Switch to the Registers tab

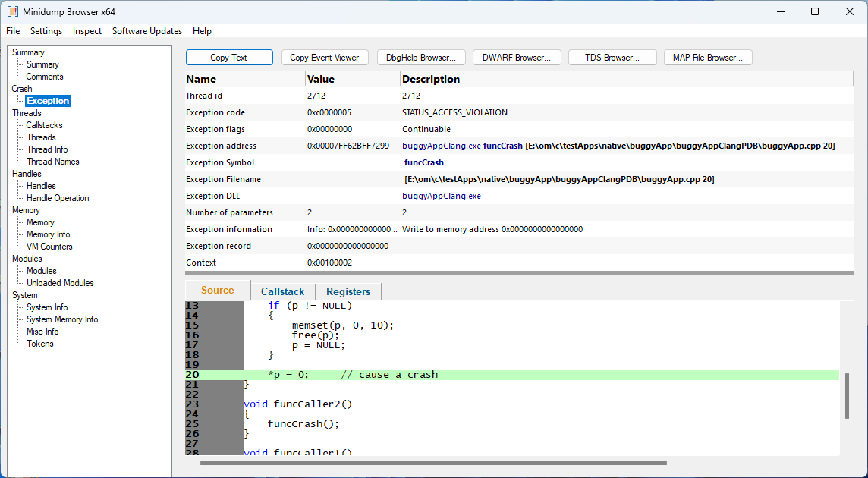pyautogui.click(x=348, y=291)
